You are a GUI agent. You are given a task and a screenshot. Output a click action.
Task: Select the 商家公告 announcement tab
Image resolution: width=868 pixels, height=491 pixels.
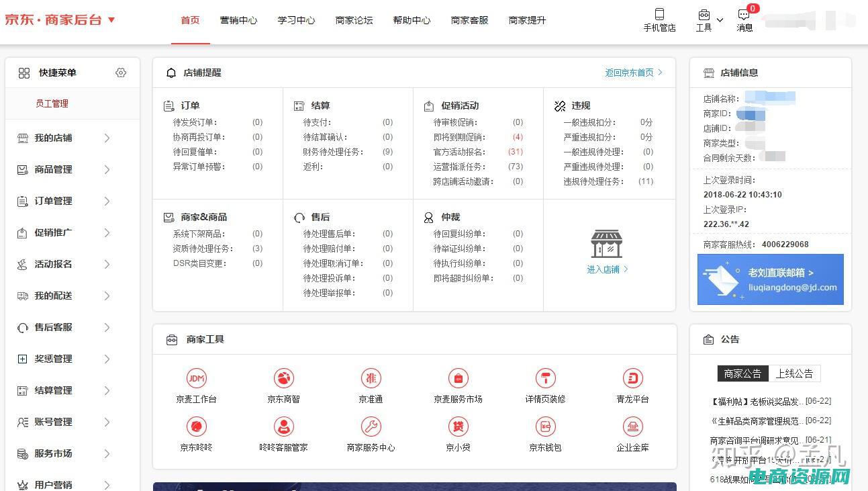click(x=742, y=373)
